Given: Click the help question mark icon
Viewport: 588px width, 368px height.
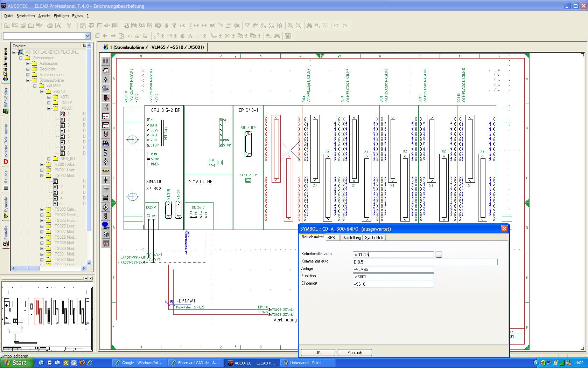Looking at the screenshot, I should [69, 25].
